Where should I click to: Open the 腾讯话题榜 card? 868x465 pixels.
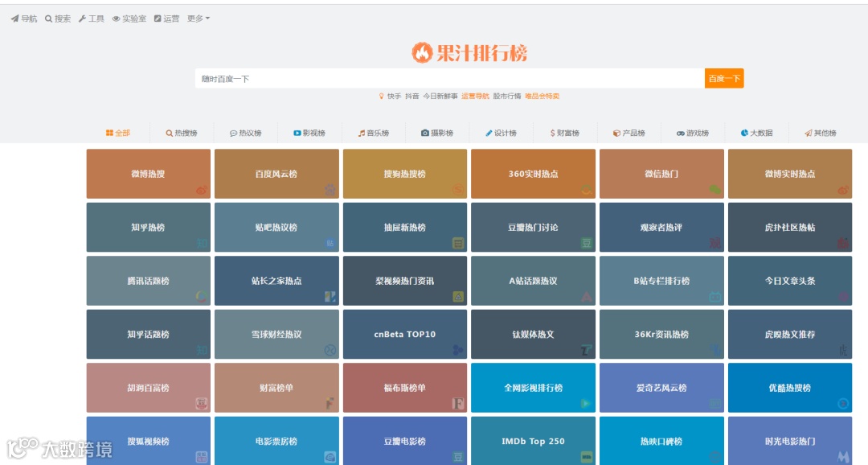tap(149, 281)
